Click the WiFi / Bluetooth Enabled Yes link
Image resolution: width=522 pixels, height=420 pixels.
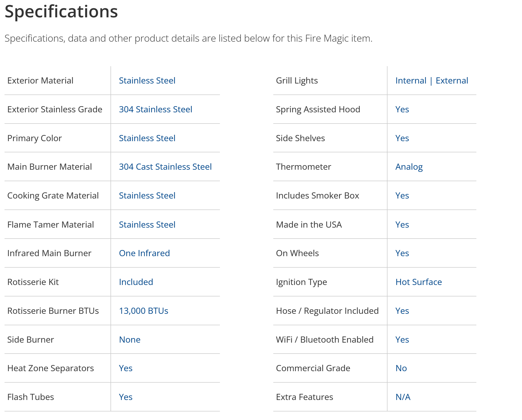pos(402,340)
